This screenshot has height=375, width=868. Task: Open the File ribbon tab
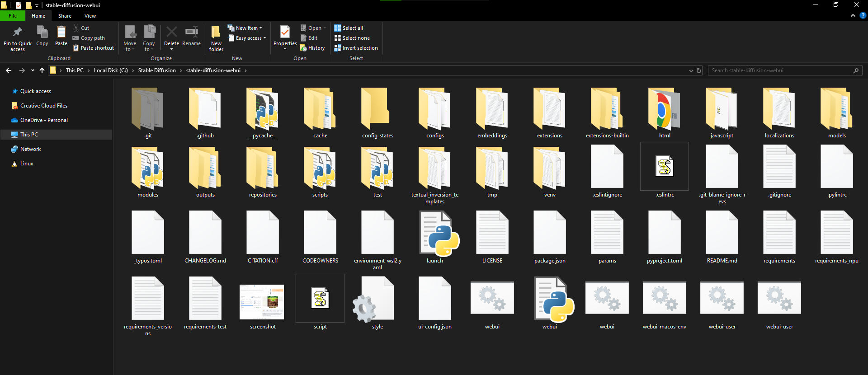(x=13, y=16)
